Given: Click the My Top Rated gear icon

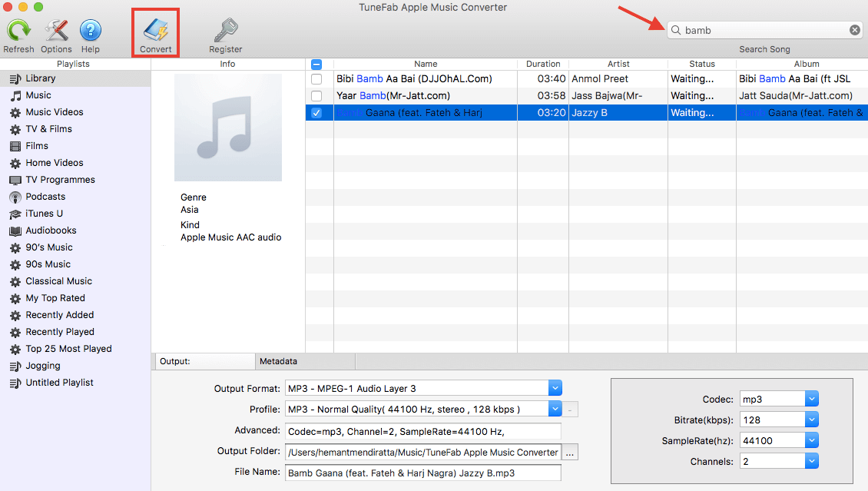Looking at the screenshot, I should (x=15, y=299).
